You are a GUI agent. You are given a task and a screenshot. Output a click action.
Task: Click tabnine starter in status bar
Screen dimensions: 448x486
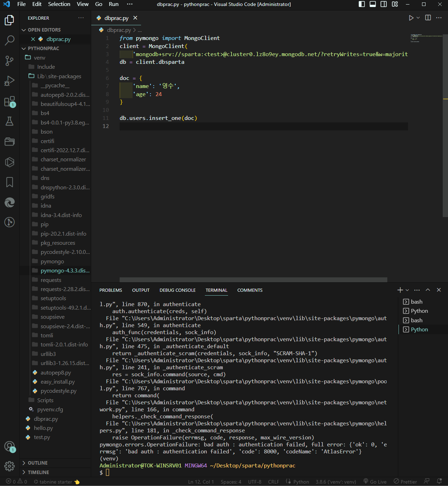click(x=57, y=481)
